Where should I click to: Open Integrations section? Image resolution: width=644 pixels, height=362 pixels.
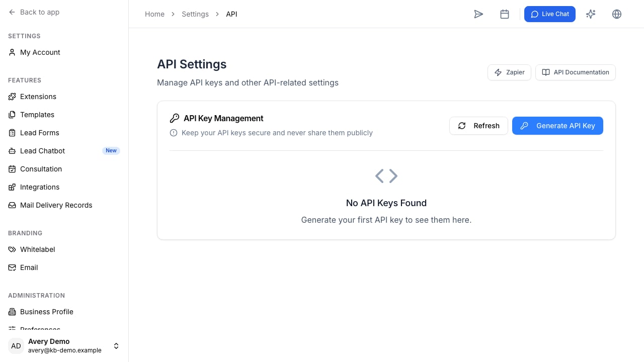pos(64,187)
